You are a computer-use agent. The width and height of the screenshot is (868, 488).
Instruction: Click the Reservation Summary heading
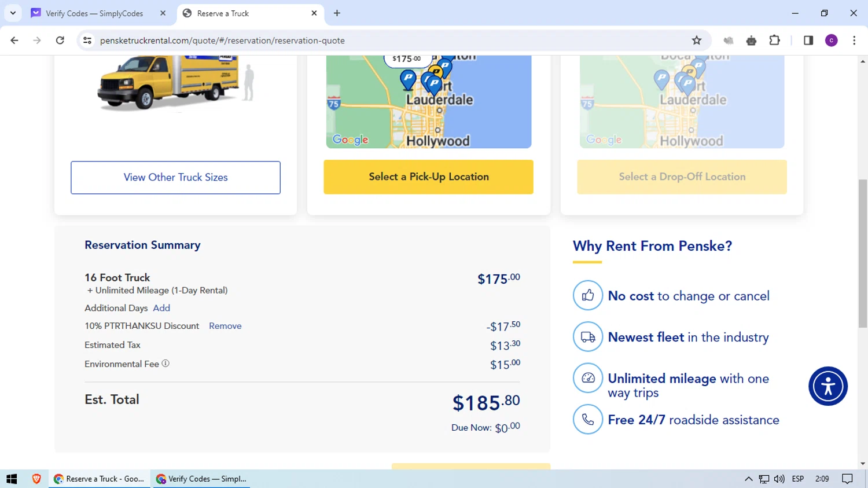click(x=142, y=245)
